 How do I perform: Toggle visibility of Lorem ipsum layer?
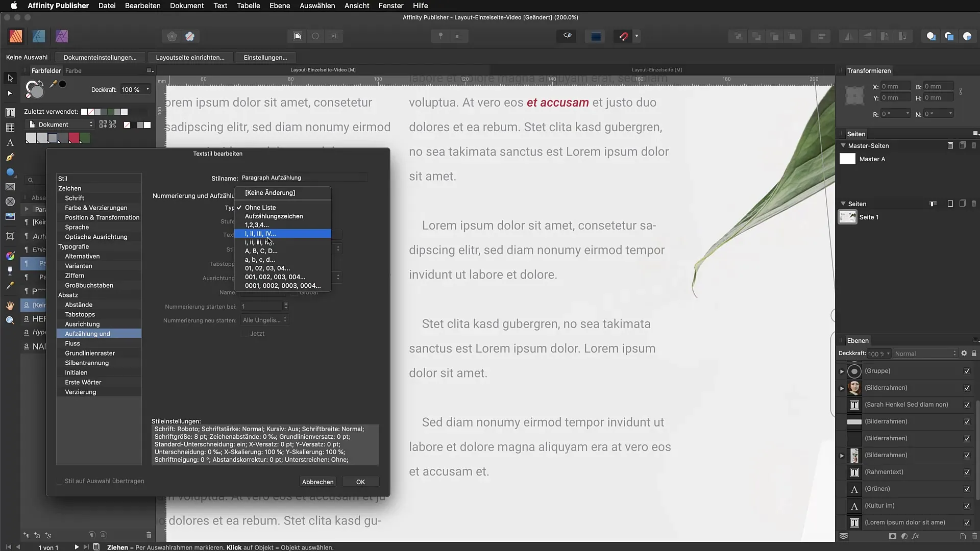[967, 523]
